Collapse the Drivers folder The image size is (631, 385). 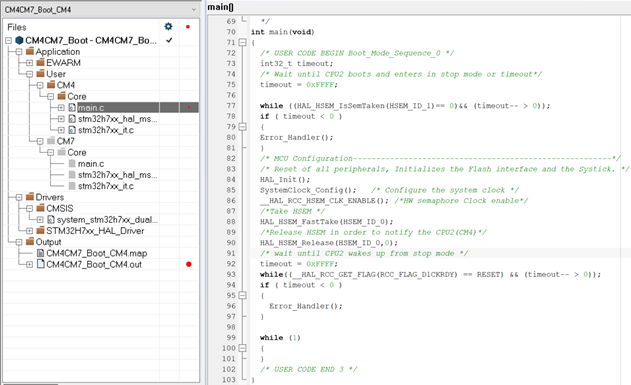point(19,198)
